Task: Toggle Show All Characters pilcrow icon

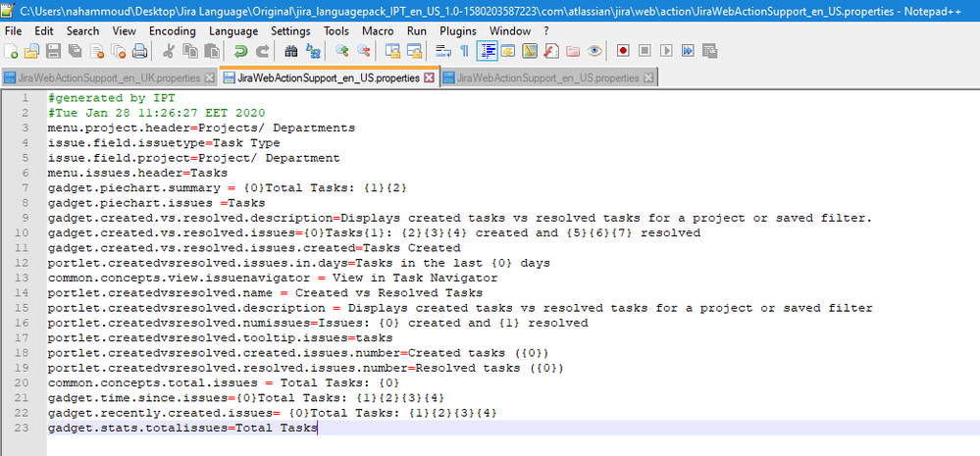Action: [464, 51]
